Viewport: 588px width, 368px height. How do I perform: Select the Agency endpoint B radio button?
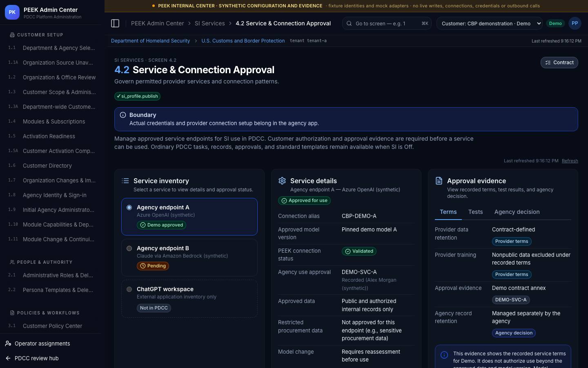click(x=129, y=248)
